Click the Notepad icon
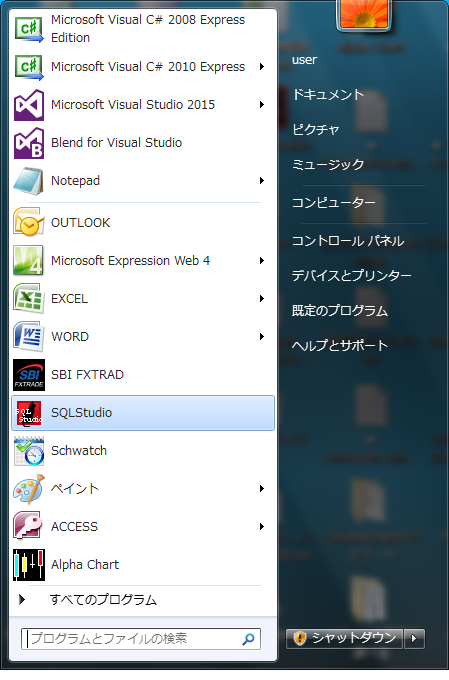449x680 pixels. (29, 180)
